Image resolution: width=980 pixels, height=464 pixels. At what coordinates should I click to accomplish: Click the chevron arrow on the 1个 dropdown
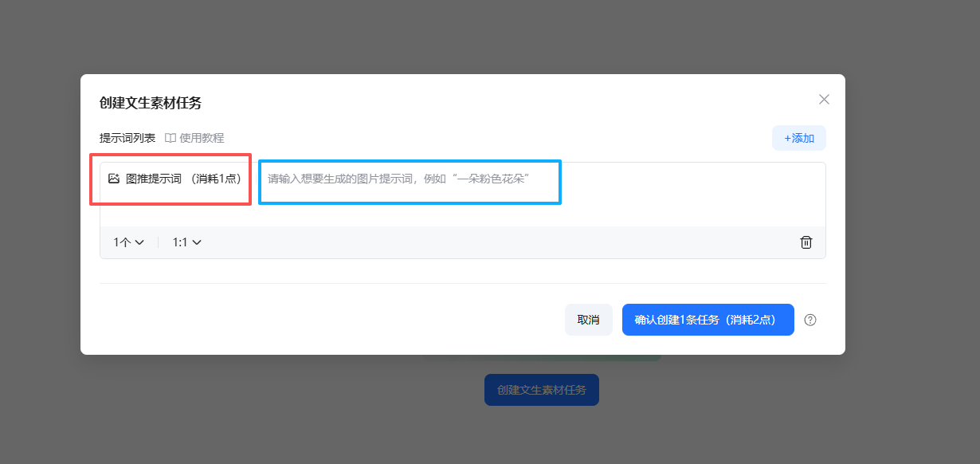coord(141,242)
